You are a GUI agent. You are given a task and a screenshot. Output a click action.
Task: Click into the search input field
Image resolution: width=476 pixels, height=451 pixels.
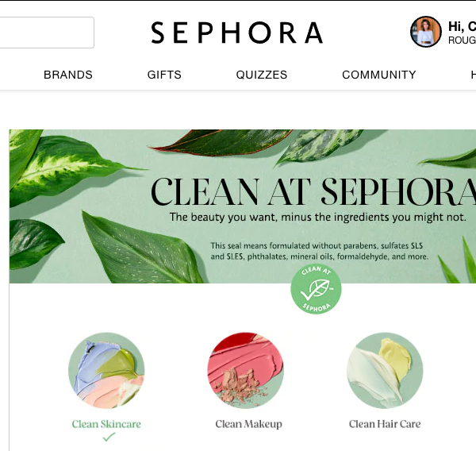[x=45, y=33]
